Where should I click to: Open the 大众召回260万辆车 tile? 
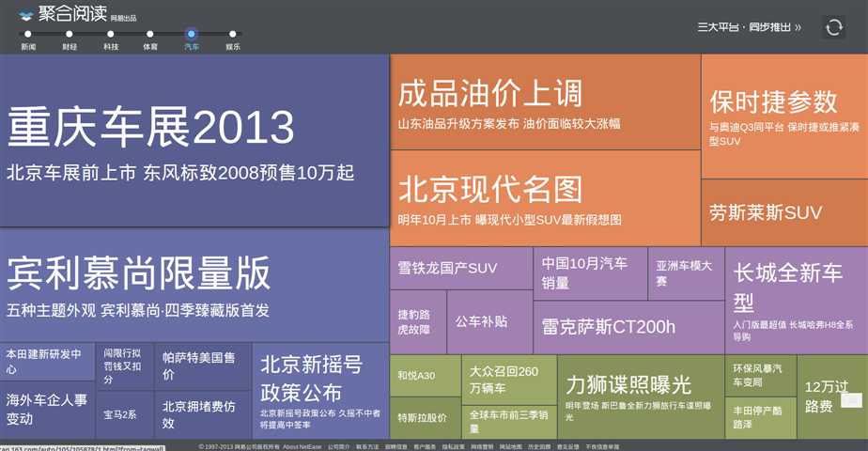click(x=509, y=380)
